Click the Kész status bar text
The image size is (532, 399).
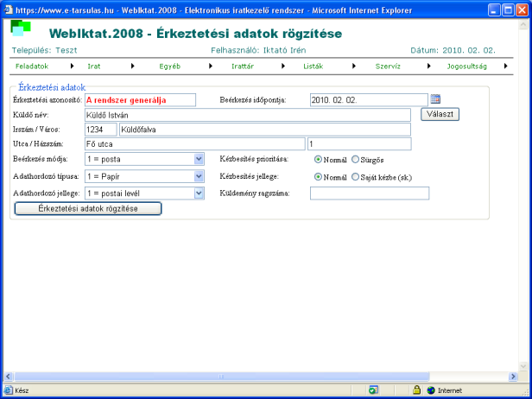(22, 390)
